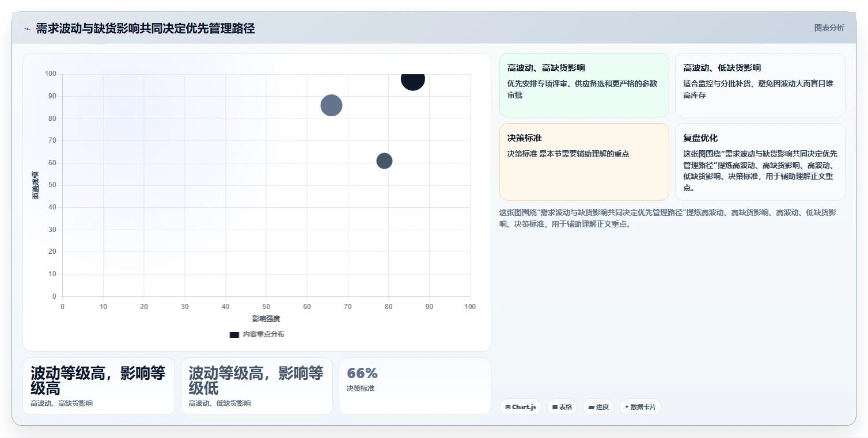The height and width of the screenshot is (438, 868).
Task: Open the 决策标准 orange card heading
Action: (524, 138)
